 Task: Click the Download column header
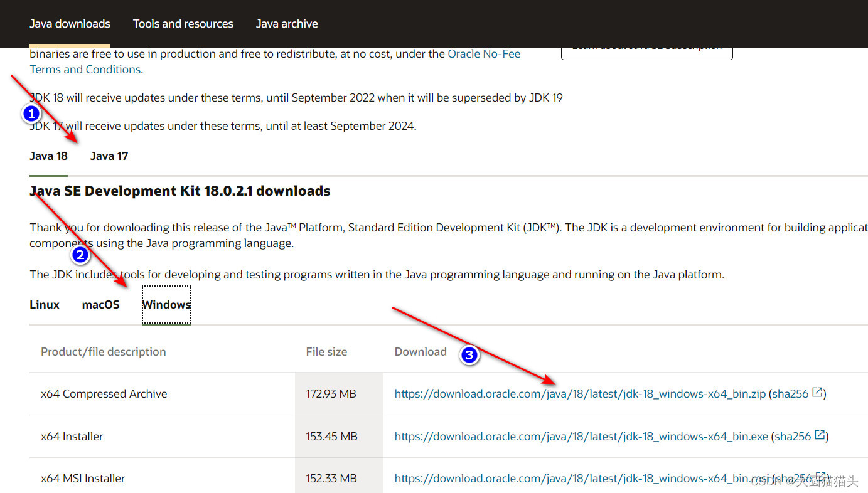[421, 352]
